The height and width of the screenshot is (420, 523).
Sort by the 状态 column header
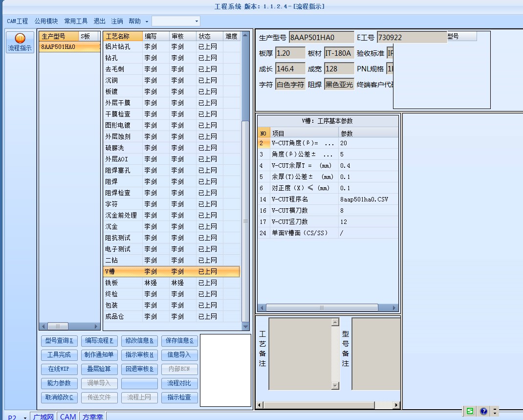[210, 36]
